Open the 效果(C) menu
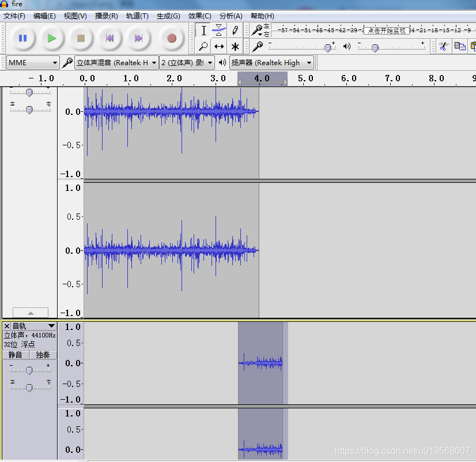Screen dimensions: 476x462 pos(199,16)
